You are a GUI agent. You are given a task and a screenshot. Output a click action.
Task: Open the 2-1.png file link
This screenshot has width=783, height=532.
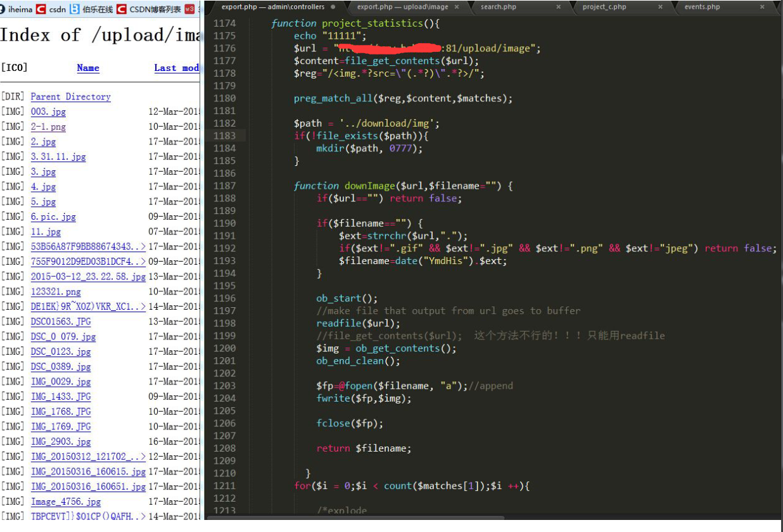[48, 127]
